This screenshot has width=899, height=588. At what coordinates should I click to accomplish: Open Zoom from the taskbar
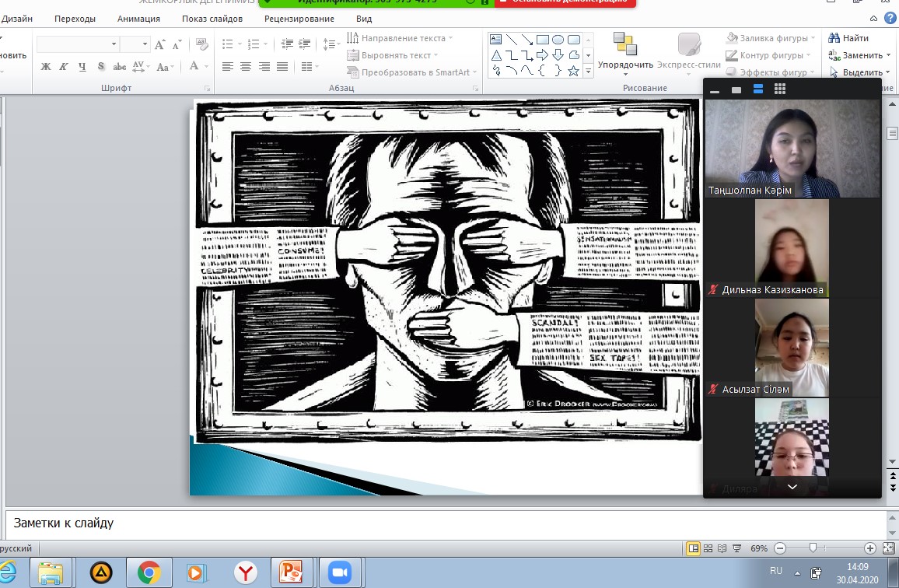339,572
